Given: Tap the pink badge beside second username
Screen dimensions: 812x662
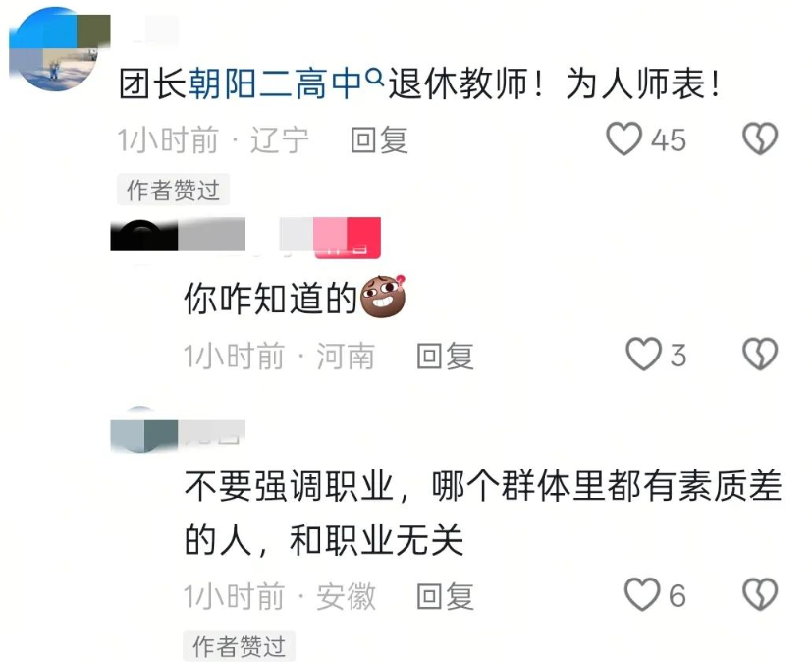Looking at the screenshot, I should click(x=347, y=238).
